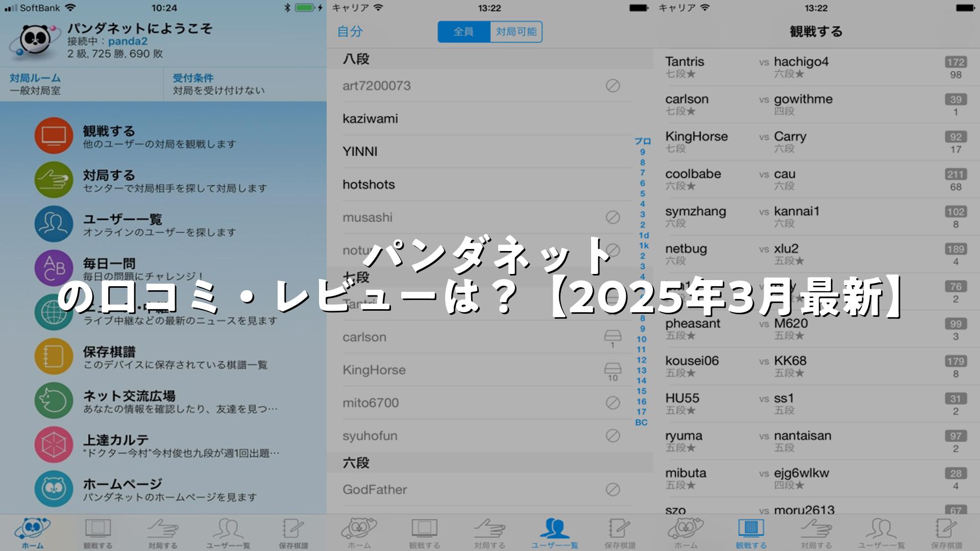Watch coolbabe vs cau game
Viewport: 980px width, 551px height.
817,180
